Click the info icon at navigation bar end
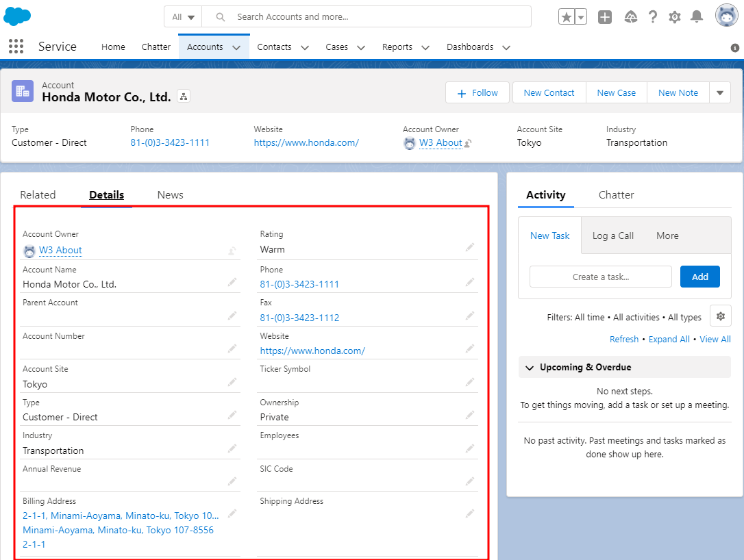The image size is (744, 560). [735, 47]
